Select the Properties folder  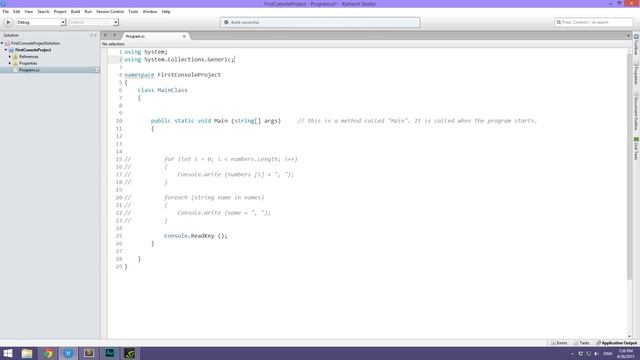pos(28,63)
